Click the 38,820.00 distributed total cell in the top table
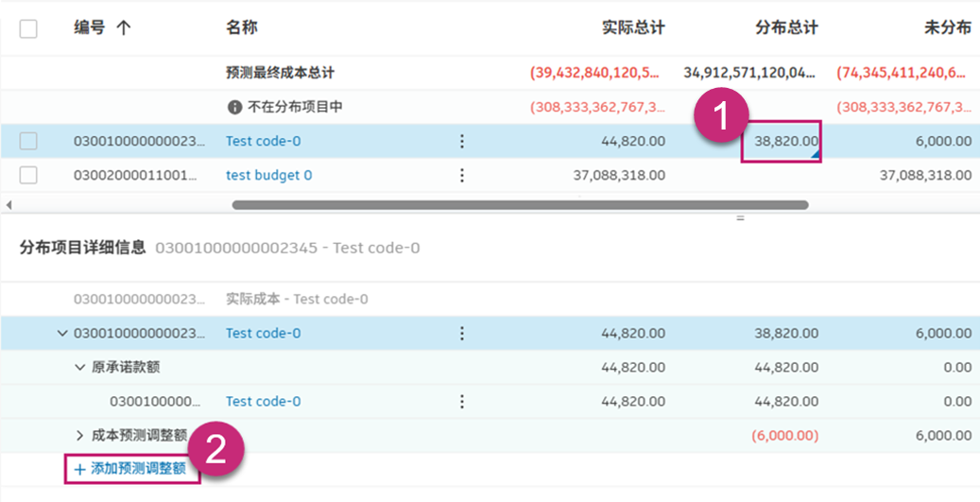Viewport: 980px width, 502px height. [x=782, y=142]
